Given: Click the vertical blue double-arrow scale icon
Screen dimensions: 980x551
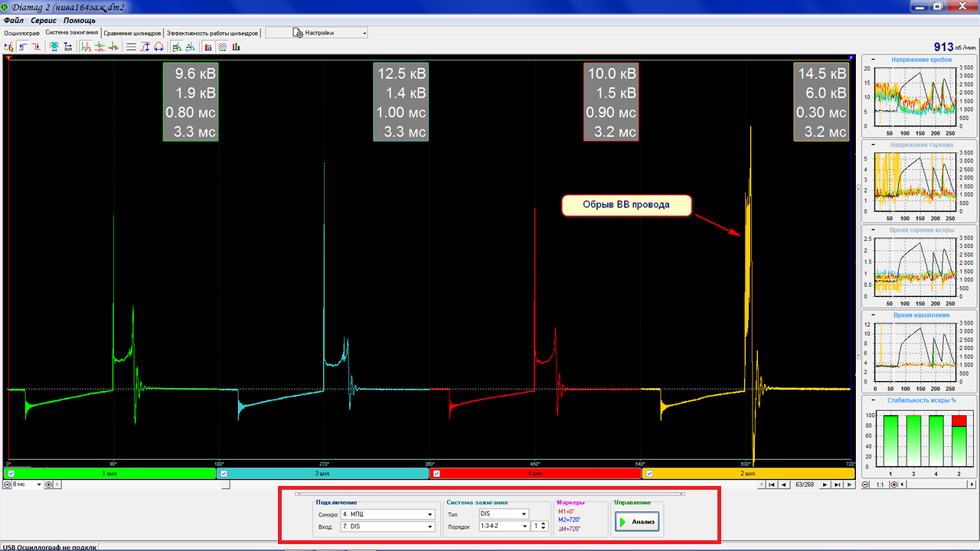Looking at the screenshot, I should point(145,47).
